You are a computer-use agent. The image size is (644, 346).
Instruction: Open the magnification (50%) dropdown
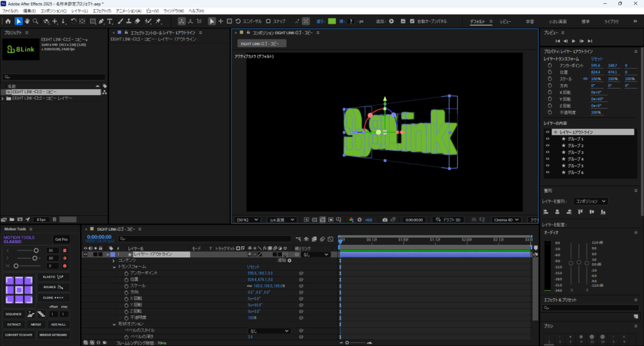(247, 220)
